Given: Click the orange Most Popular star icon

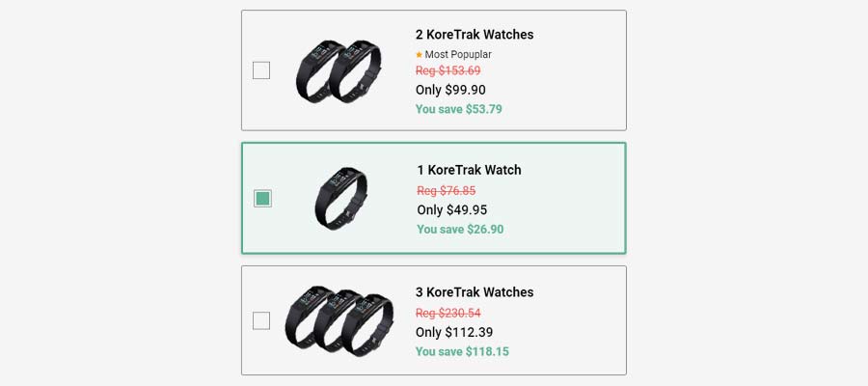Looking at the screenshot, I should [x=420, y=55].
